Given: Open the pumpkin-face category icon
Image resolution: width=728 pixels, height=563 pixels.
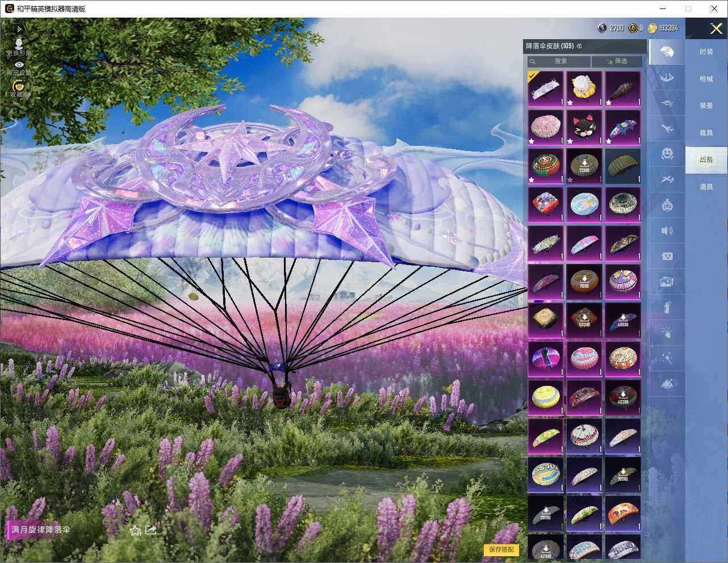Looking at the screenshot, I should 667,205.
